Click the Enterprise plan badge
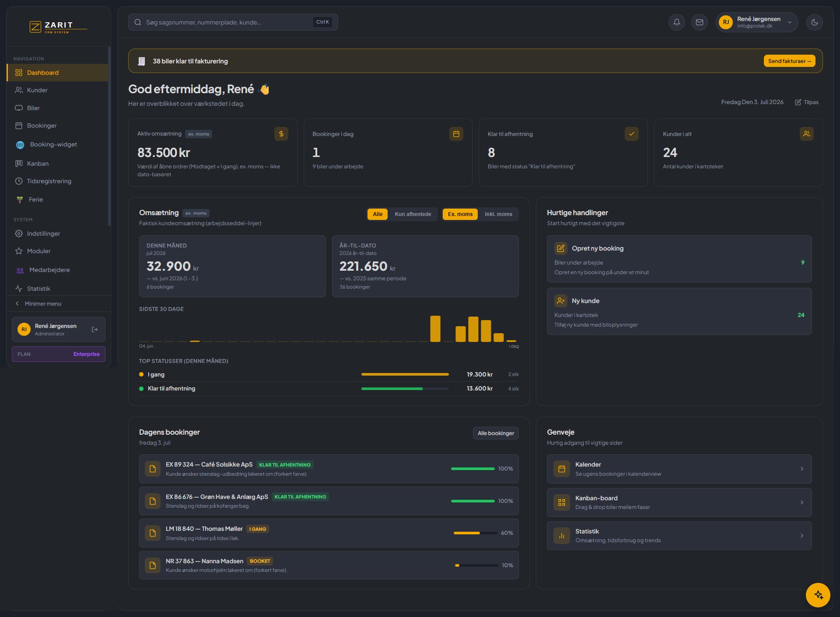The image size is (840, 617). (86, 354)
